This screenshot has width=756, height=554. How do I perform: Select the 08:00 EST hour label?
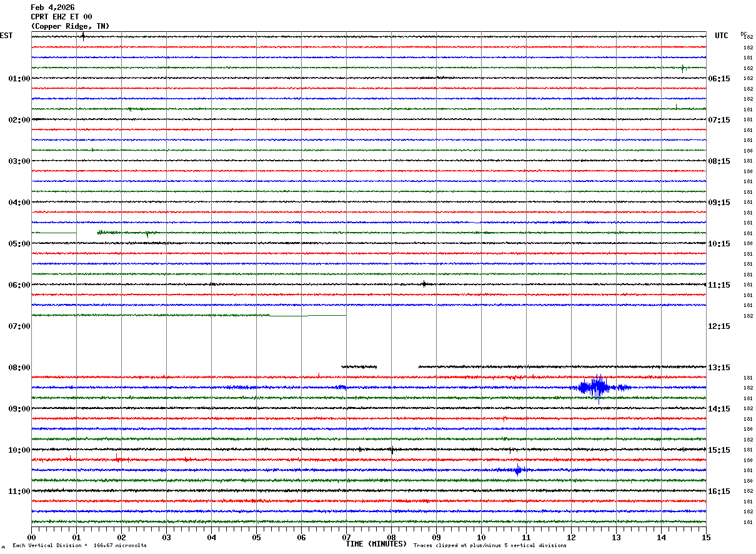point(19,368)
